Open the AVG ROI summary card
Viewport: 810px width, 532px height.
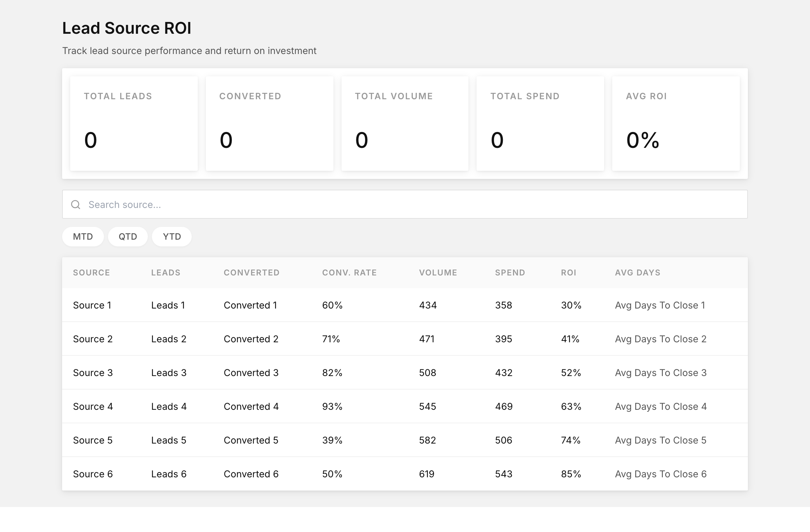pos(676,124)
